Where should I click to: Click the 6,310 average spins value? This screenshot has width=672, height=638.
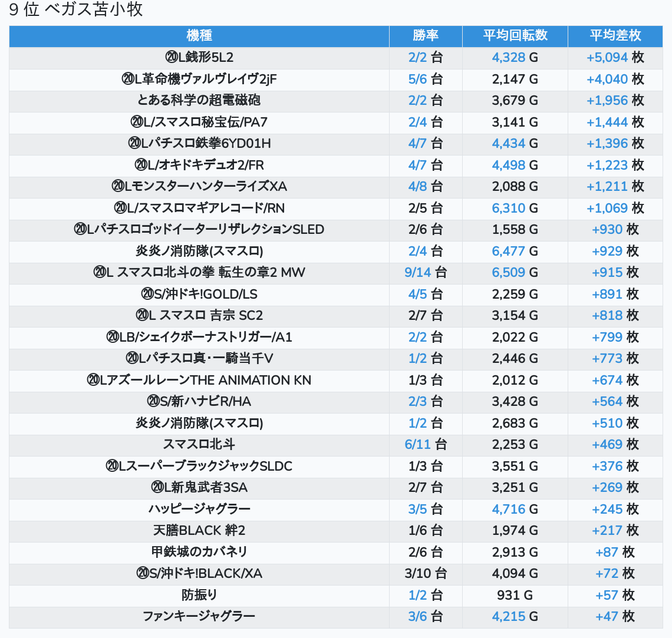point(508,208)
